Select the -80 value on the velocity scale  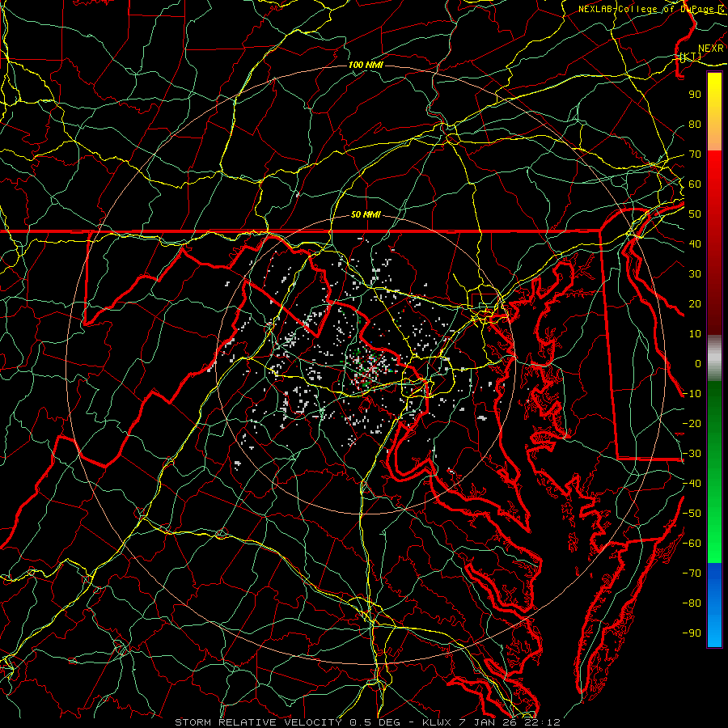click(692, 603)
